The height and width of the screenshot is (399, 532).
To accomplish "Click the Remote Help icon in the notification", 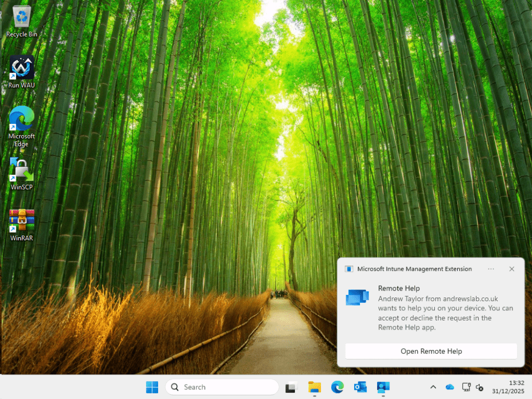I will pos(357,297).
